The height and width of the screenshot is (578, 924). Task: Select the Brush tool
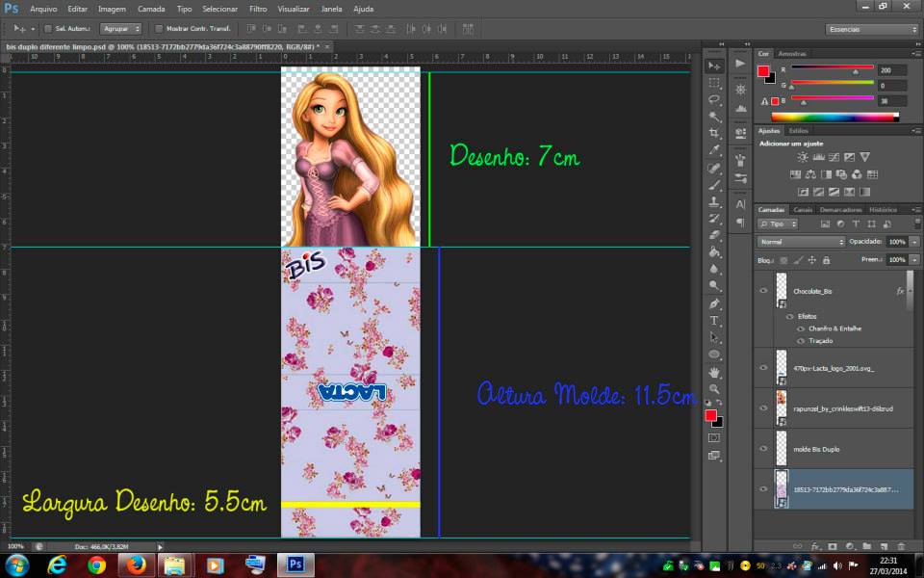click(714, 185)
